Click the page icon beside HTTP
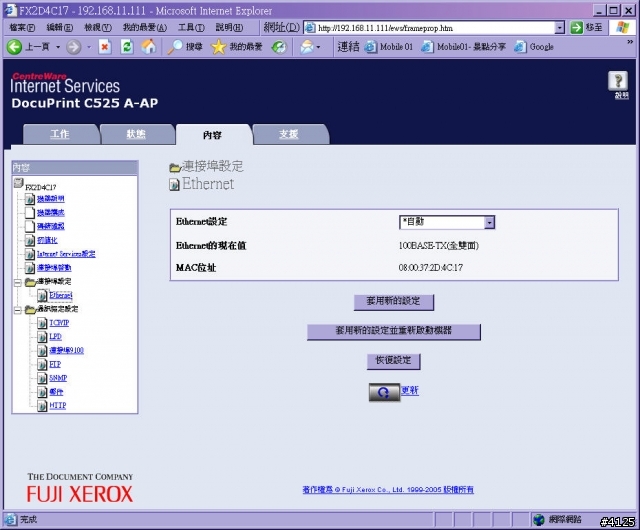Screen dimensions: 640x530 coord(42,406)
